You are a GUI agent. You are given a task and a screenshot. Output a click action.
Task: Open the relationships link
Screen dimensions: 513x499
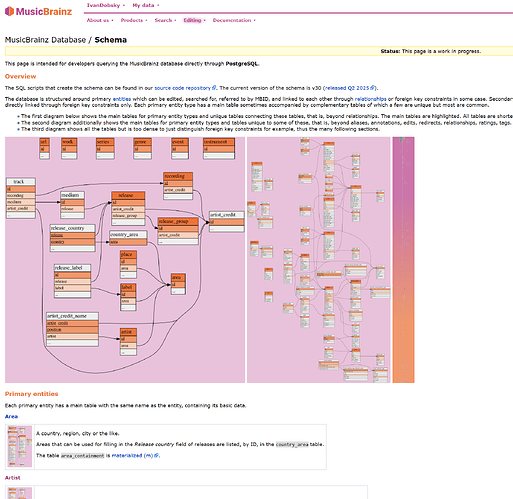pos(370,99)
